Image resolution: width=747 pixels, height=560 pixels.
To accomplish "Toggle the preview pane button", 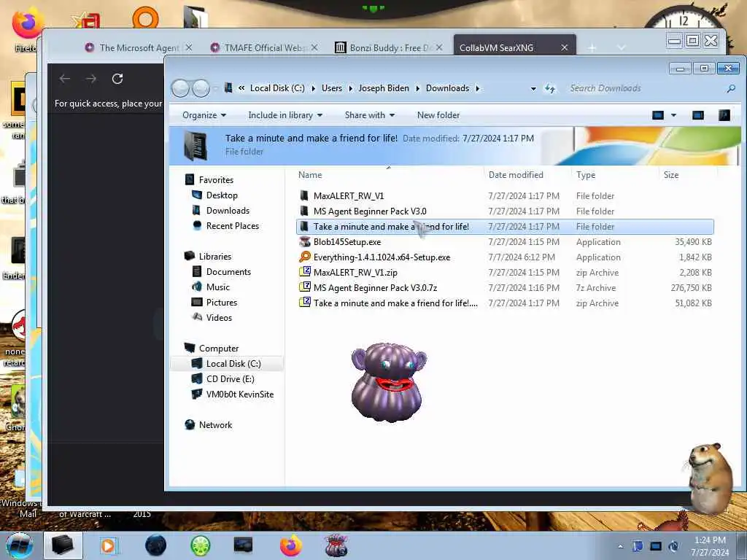I will pyautogui.click(x=698, y=115).
